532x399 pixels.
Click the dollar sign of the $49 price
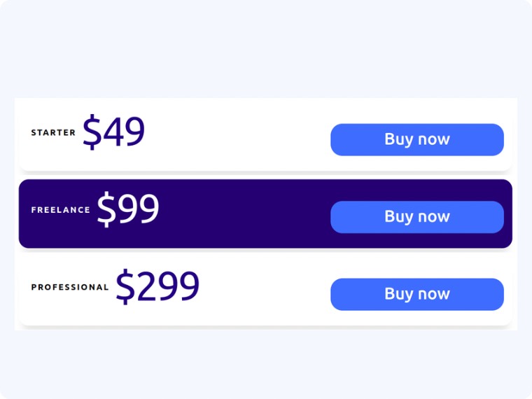(92, 132)
